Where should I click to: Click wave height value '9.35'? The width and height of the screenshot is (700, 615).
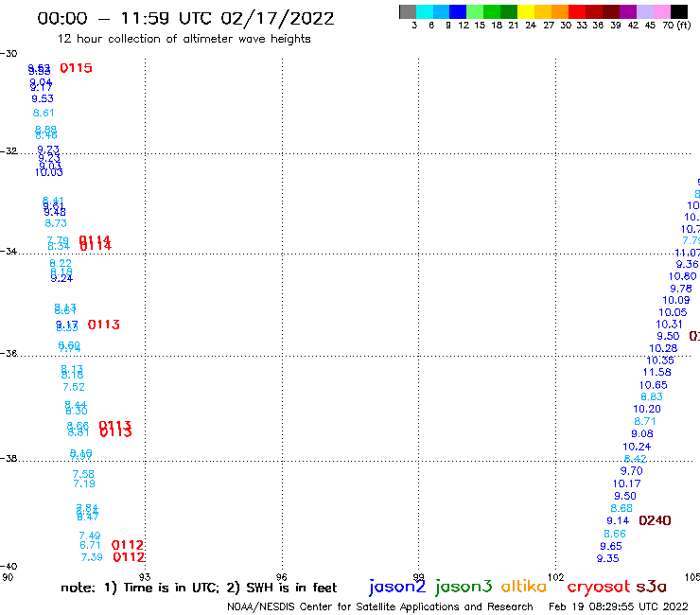tap(608, 558)
